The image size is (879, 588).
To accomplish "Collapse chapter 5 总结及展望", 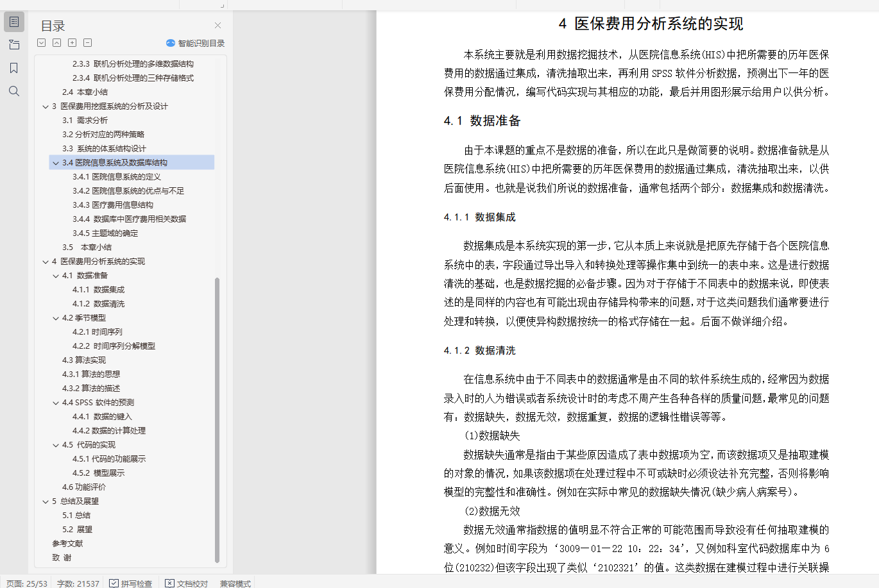I will click(x=46, y=501).
